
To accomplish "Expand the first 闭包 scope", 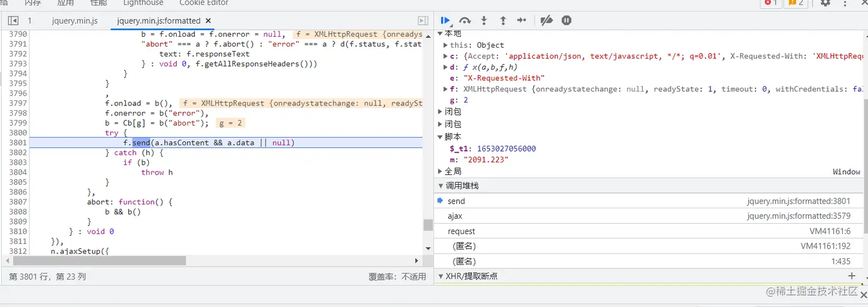I will pyautogui.click(x=440, y=111).
